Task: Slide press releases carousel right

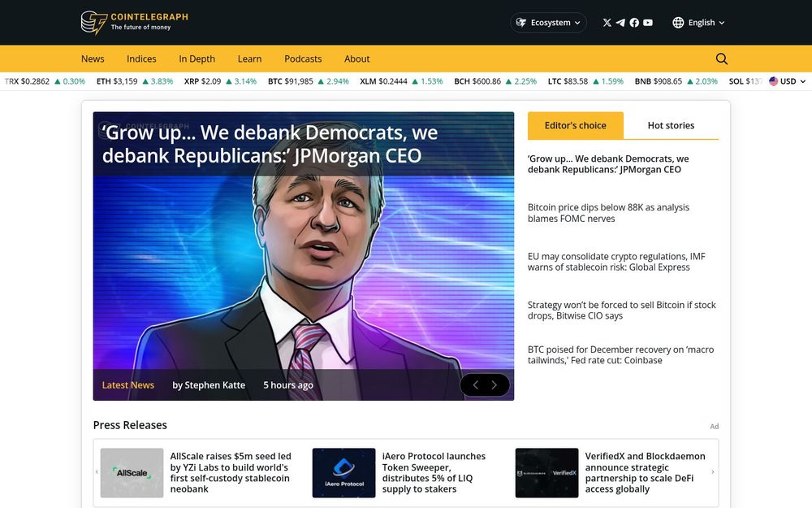Action: 713,472
